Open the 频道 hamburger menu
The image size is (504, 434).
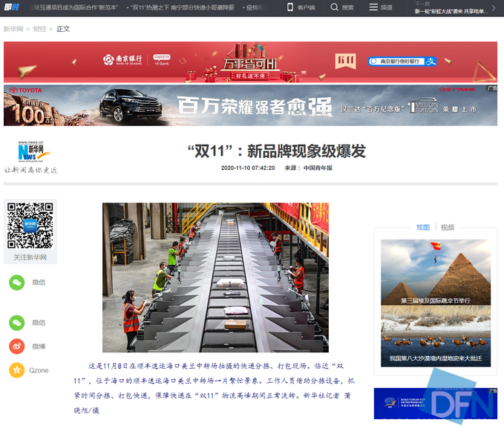373,7
